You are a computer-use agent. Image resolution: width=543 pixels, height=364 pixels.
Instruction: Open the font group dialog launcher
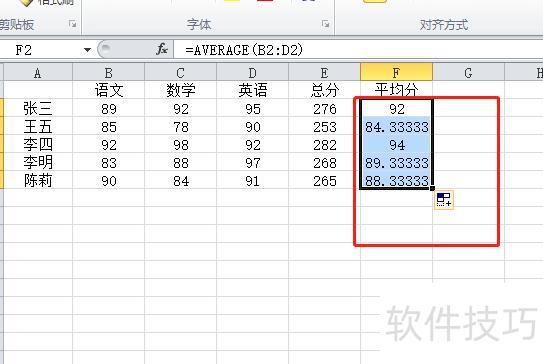(325, 24)
